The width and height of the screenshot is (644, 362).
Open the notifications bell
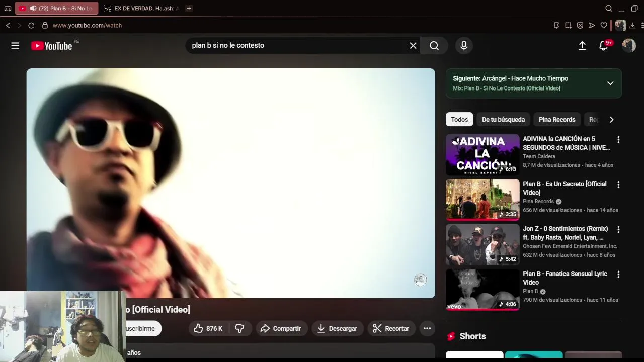(604, 46)
